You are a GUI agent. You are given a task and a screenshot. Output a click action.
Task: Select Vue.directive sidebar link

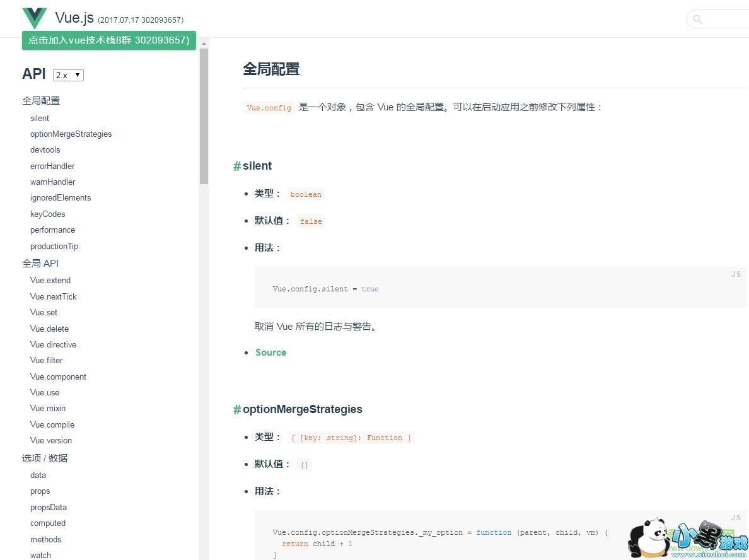[x=53, y=344]
